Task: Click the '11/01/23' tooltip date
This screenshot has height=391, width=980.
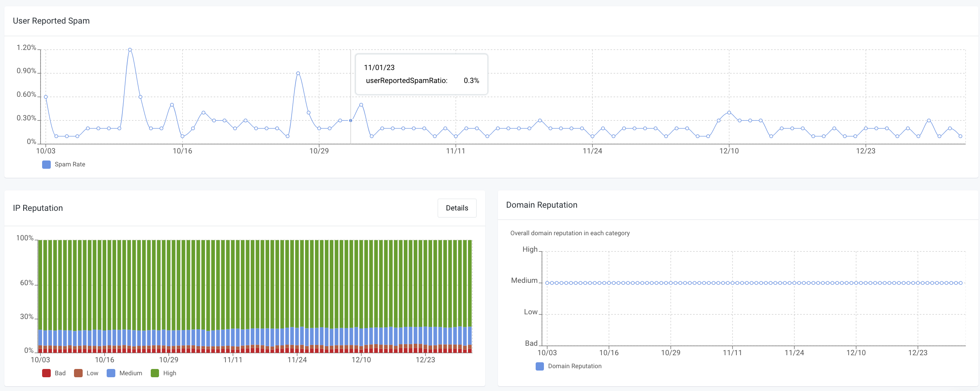Action: 379,68
